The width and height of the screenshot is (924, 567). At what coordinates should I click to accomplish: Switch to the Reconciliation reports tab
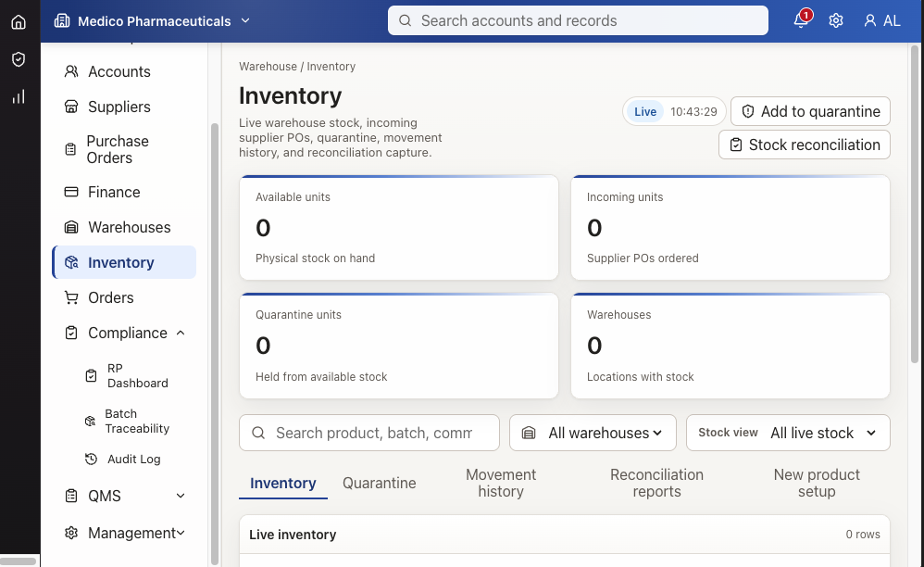pyautogui.click(x=656, y=483)
